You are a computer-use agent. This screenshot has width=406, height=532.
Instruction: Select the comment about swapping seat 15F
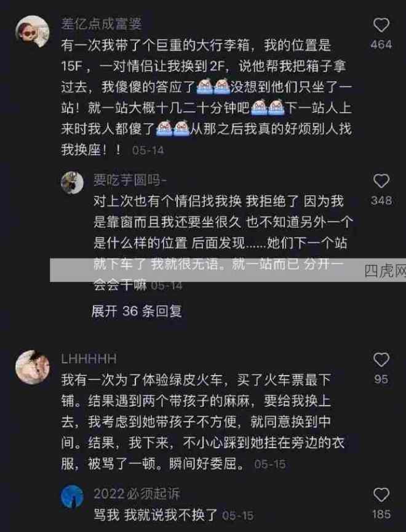pos(207,98)
